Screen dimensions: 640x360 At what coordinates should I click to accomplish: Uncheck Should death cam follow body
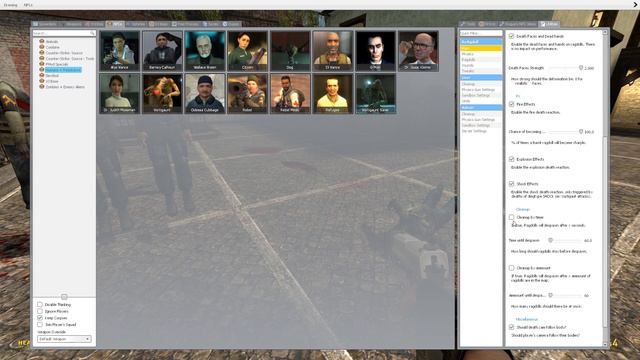pos(511,327)
